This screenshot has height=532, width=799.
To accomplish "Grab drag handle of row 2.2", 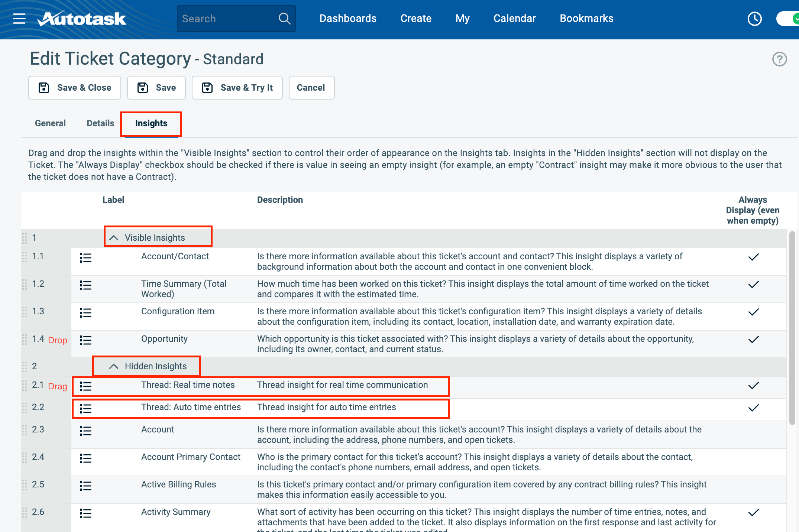I will (x=25, y=408).
